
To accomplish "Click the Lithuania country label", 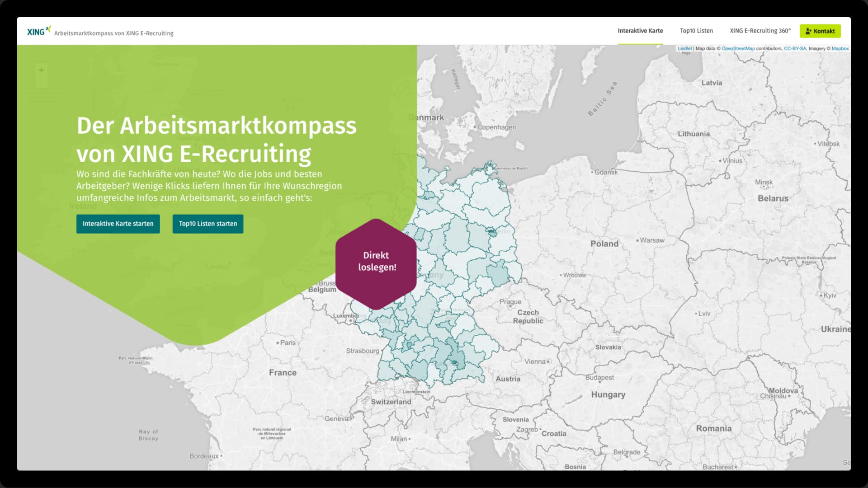I will [693, 134].
